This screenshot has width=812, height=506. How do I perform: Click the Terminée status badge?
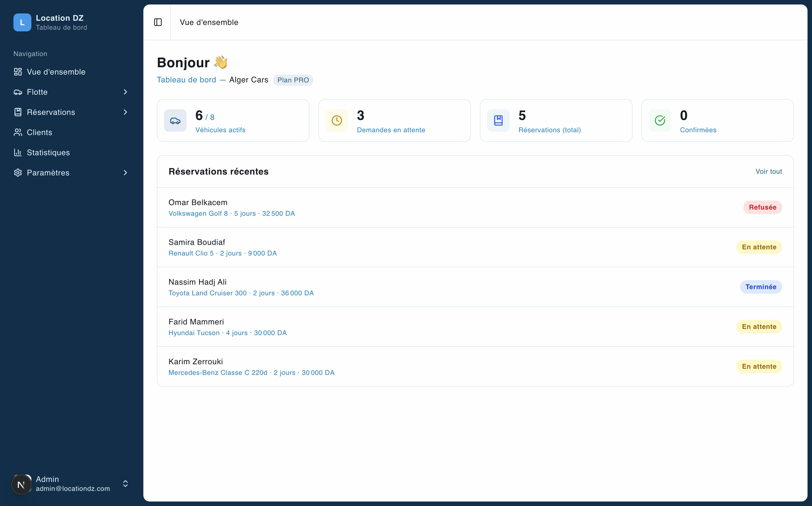(761, 287)
